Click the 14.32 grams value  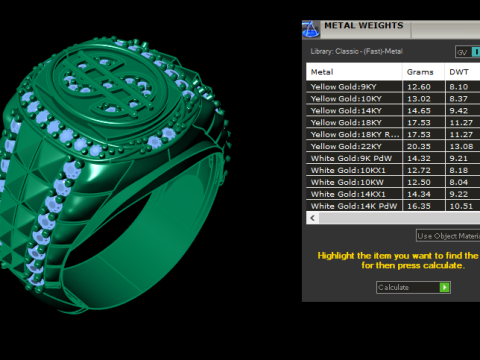pos(419,159)
